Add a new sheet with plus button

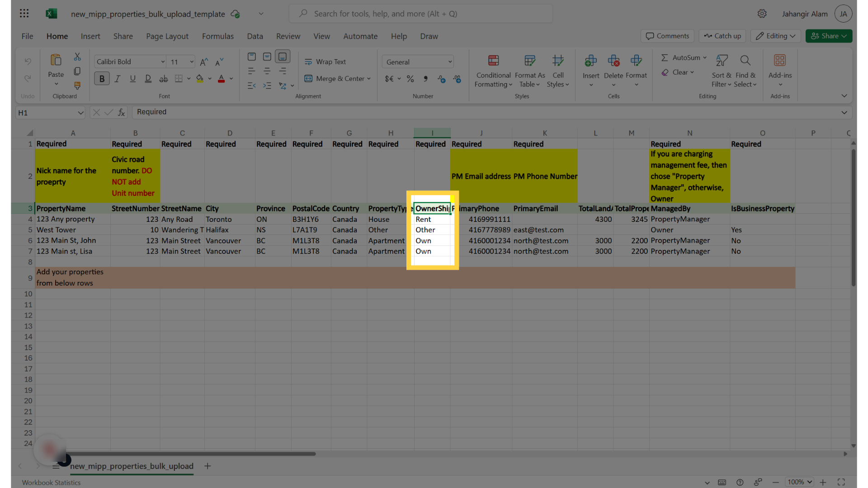(208, 466)
